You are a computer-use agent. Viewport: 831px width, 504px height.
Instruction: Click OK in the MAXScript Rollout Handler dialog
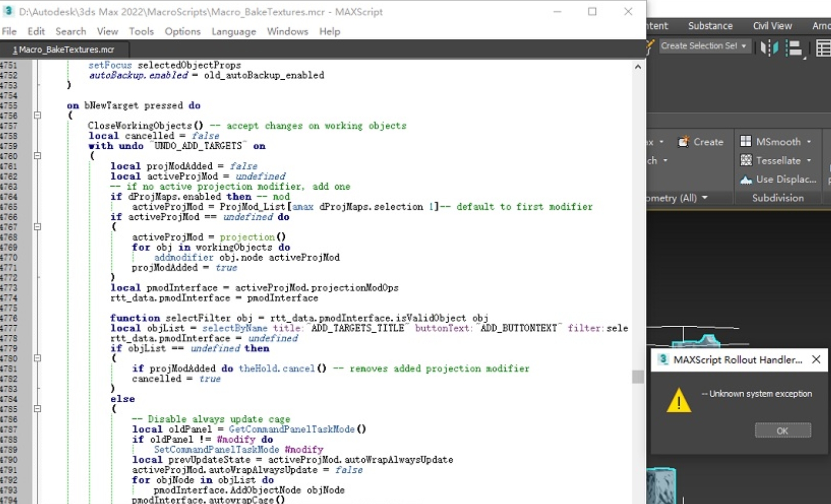point(782,430)
